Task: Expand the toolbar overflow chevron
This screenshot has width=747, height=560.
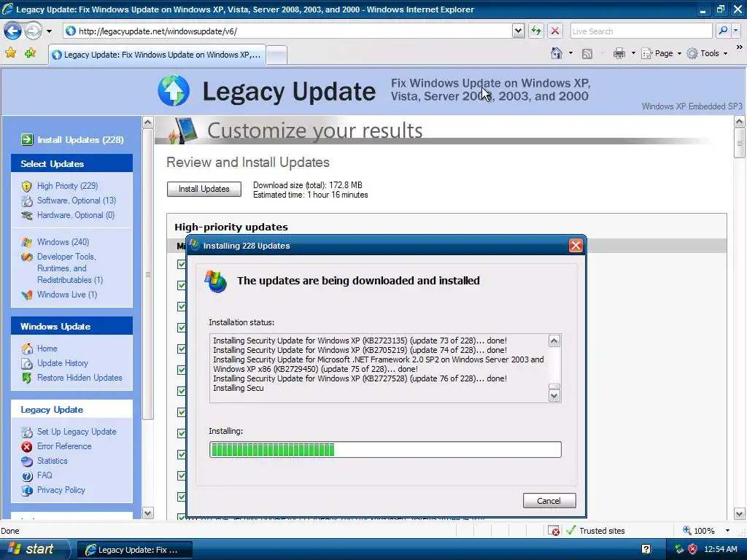Action: click(x=740, y=47)
